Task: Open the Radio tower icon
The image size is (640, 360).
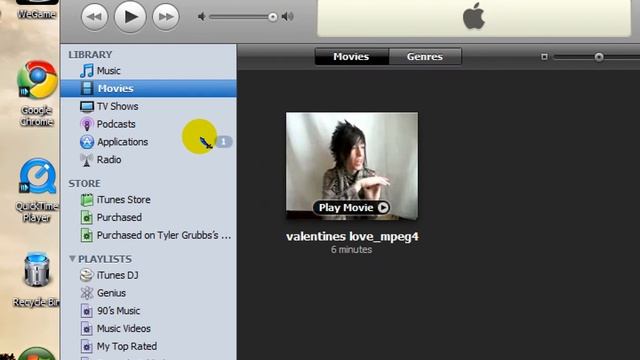Action: pos(87,160)
